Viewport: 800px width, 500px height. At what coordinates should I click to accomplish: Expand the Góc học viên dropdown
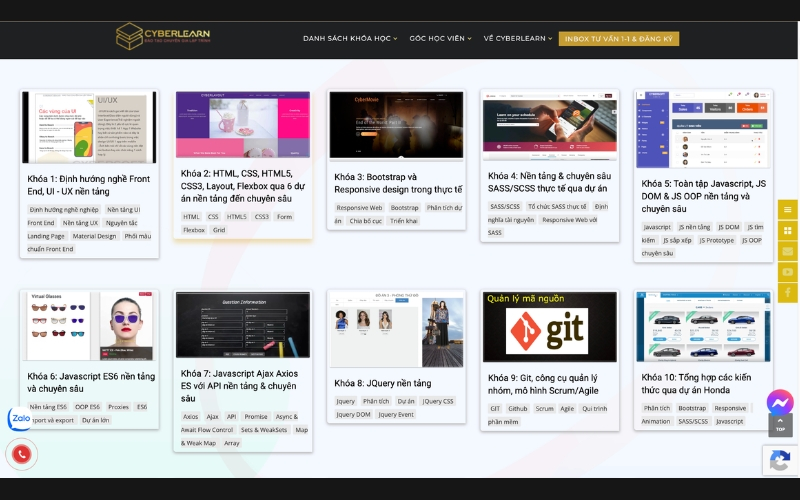(440, 38)
